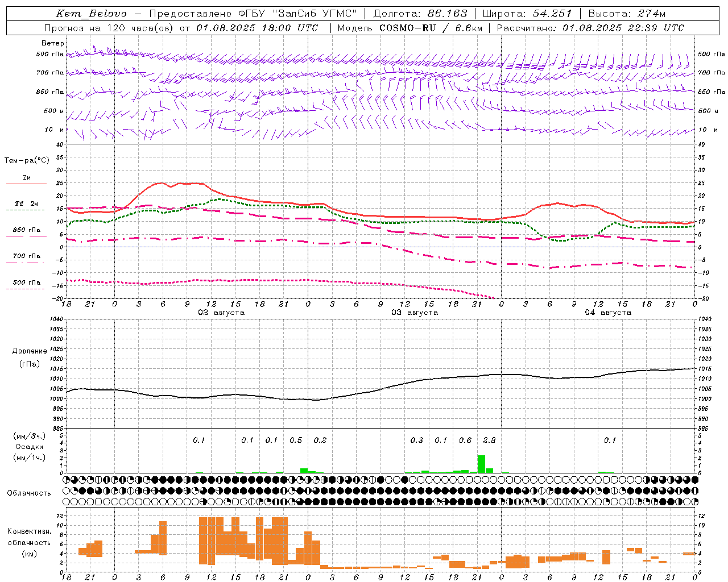Select the "(мм/3ч.)" precipitation unit label
The width and height of the screenshot is (728, 582).
tap(29, 436)
